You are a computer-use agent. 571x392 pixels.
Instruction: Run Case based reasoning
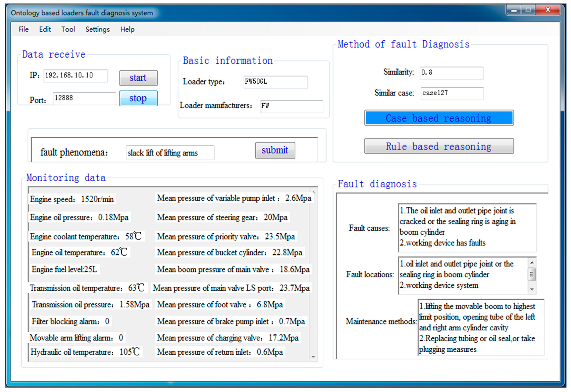(x=439, y=118)
